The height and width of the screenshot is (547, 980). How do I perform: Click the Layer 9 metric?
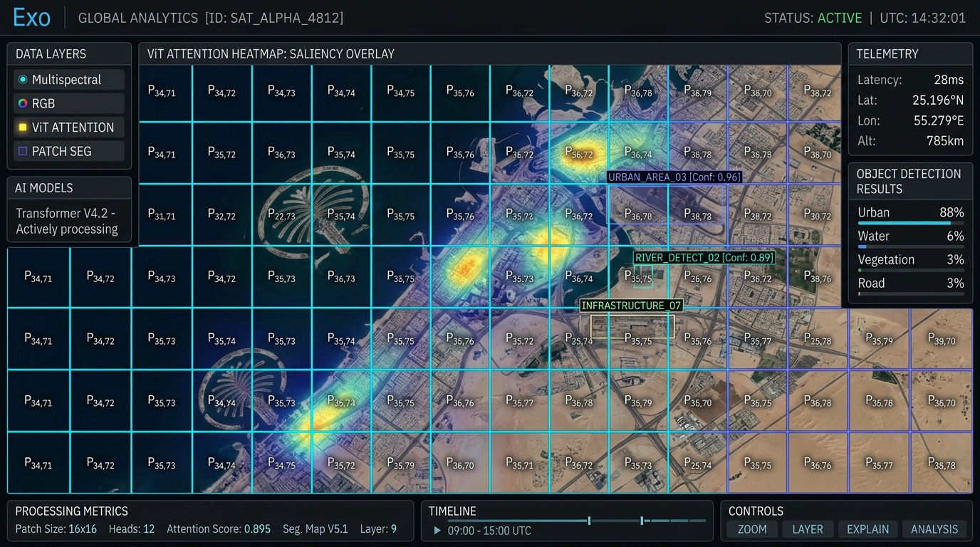click(x=379, y=529)
